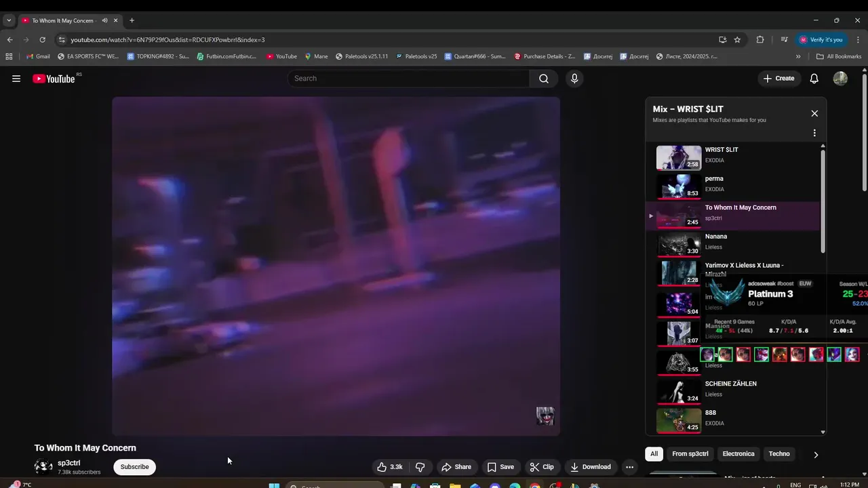Open the taskbar clock showing 1:12 PM

point(849,485)
